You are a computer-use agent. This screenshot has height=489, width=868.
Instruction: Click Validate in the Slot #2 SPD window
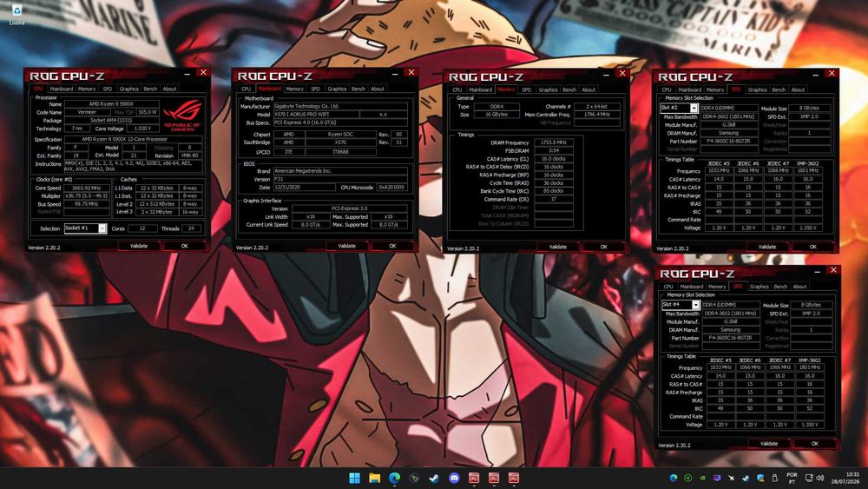click(x=767, y=247)
